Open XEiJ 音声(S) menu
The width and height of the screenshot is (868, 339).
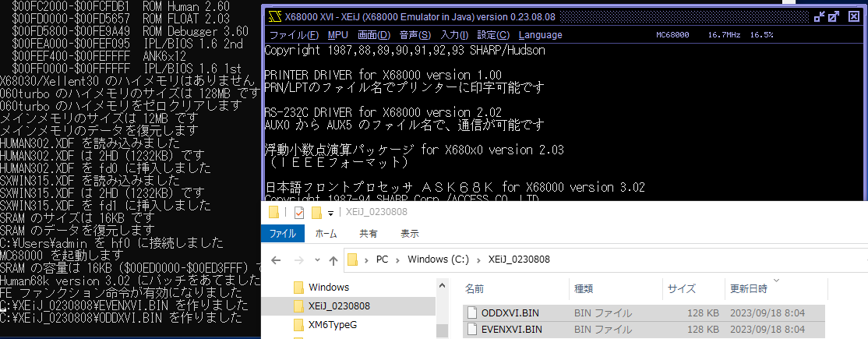coord(415,35)
